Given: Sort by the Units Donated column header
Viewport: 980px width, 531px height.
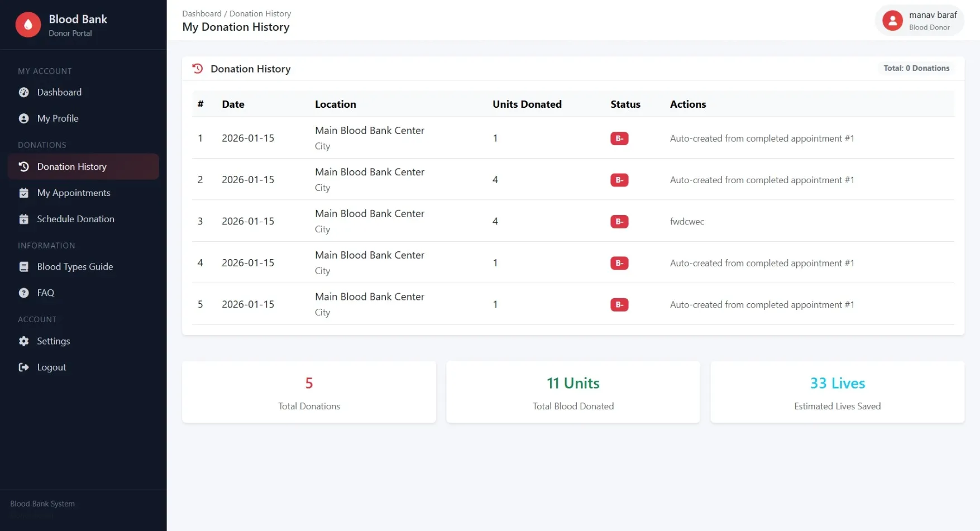Looking at the screenshot, I should tap(527, 104).
